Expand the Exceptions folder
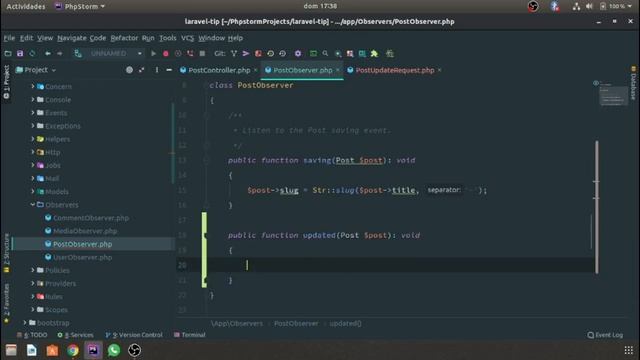This screenshot has width=640, height=360. click(x=33, y=126)
